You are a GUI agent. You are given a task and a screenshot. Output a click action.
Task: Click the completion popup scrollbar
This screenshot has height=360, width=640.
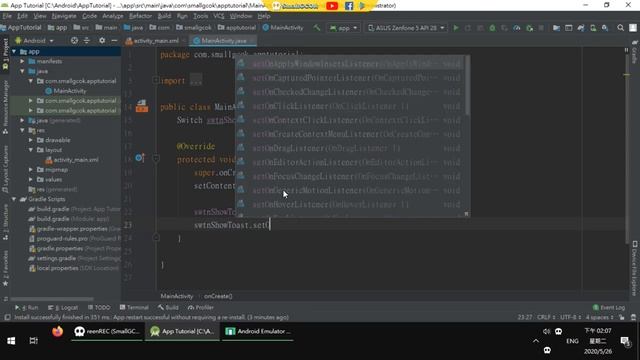[467, 86]
